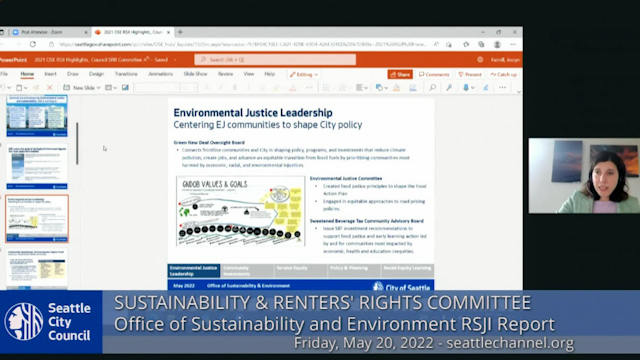The width and height of the screenshot is (640, 360).
Task: Switch to the Insert tab
Action: click(50, 74)
